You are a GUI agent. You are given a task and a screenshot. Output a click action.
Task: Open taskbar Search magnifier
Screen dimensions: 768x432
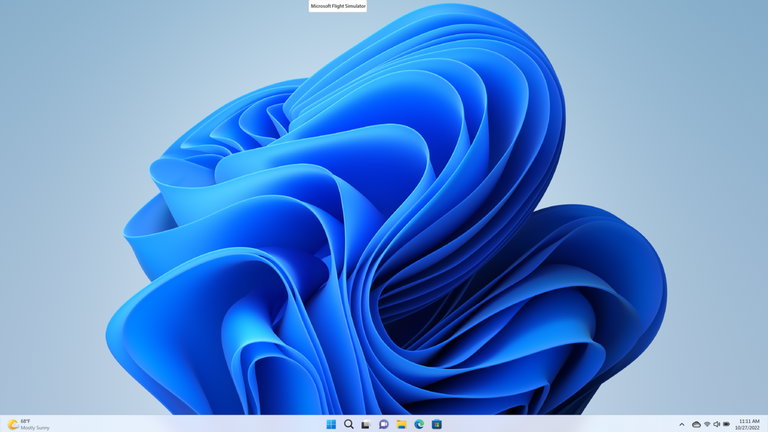(349, 424)
